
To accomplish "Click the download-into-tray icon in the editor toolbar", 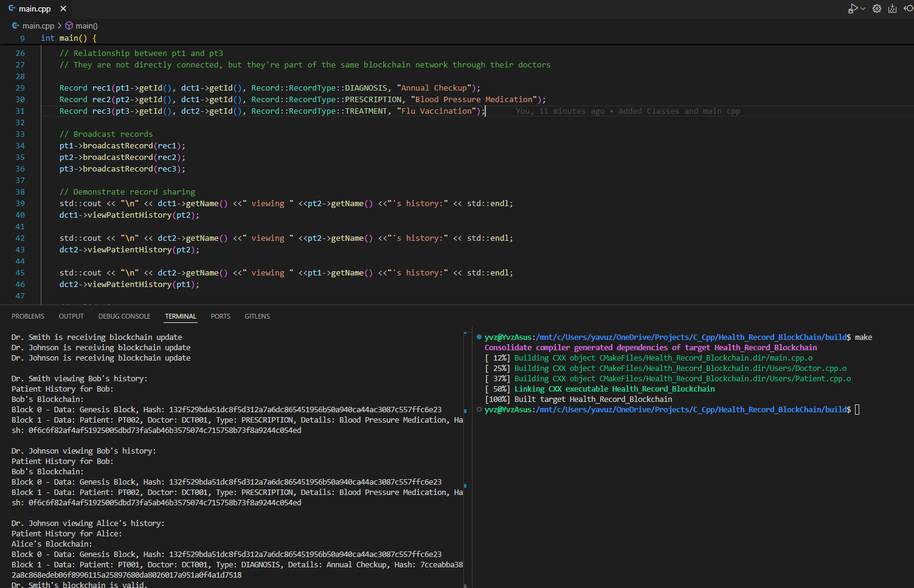I will 892,9.
